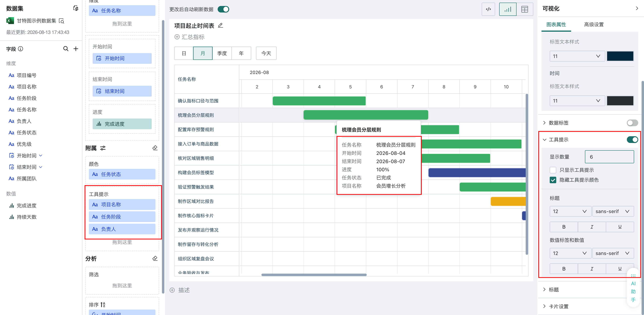The width and height of the screenshot is (644, 315).
Task: Open the 数值标签和数值 sans-serif font dropdown
Action: pyautogui.click(x=613, y=253)
